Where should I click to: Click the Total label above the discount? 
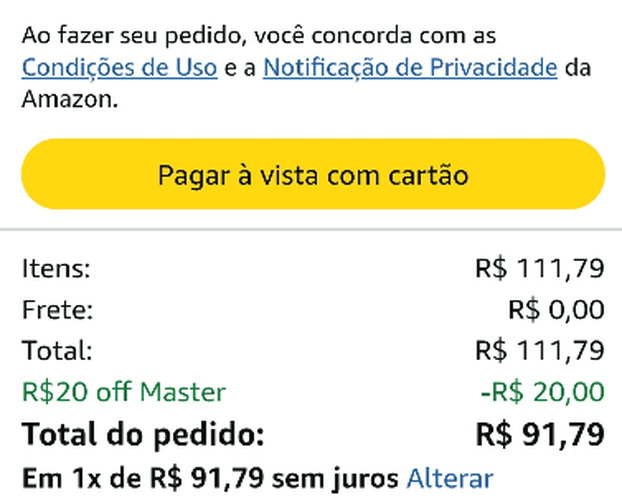pyautogui.click(x=57, y=350)
